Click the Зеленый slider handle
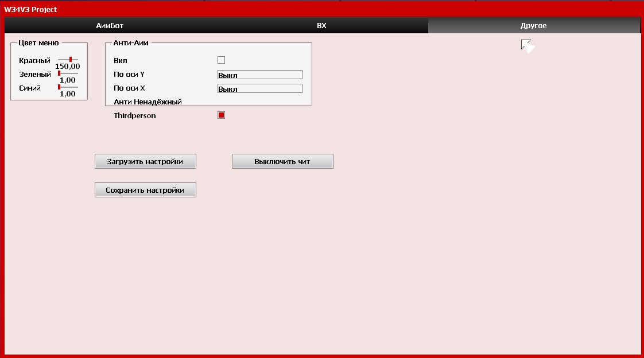The height and width of the screenshot is (358, 644). [x=59, y=73]
